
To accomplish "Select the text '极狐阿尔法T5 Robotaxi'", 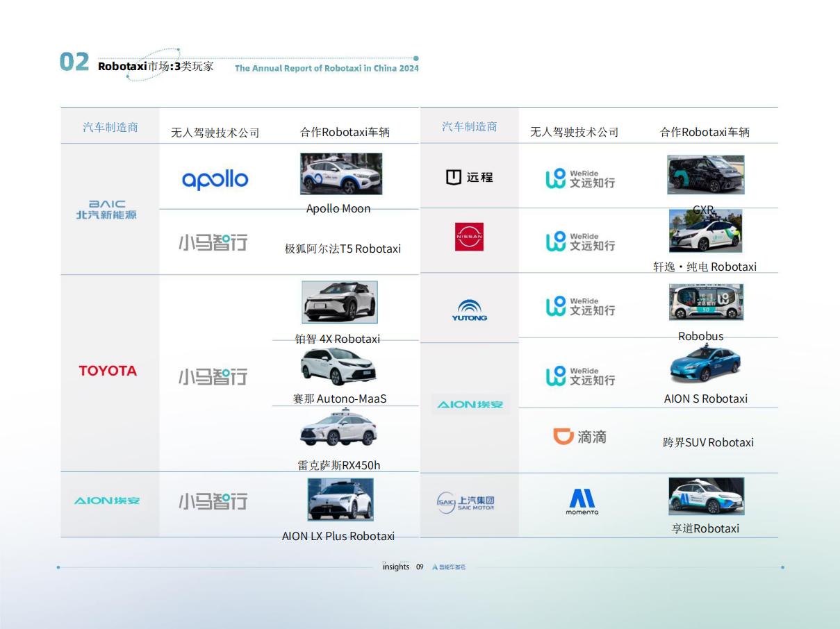I will [x=343, y=249].
